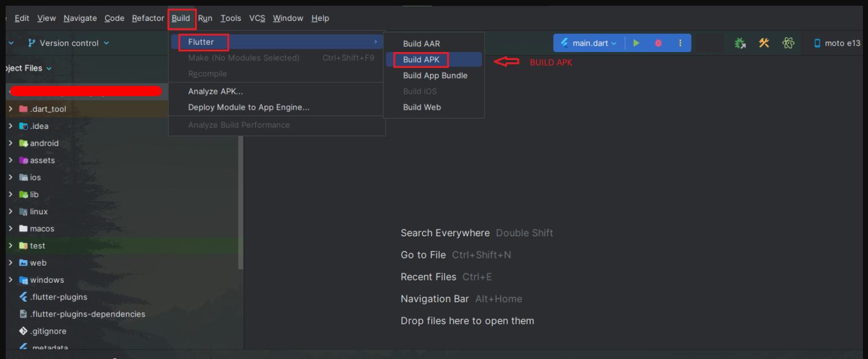Start debugging with the red bug icon
868x359 pixels.
tap(658, 43)
